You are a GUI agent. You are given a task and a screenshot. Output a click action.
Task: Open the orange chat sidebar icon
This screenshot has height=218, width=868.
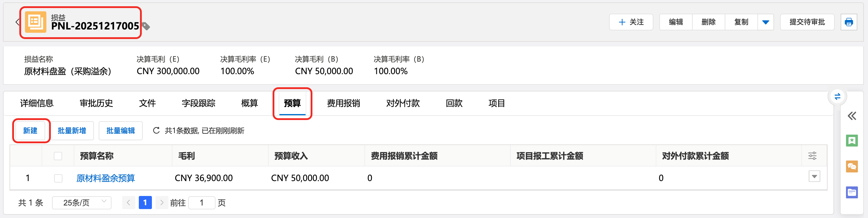(851, 166)
